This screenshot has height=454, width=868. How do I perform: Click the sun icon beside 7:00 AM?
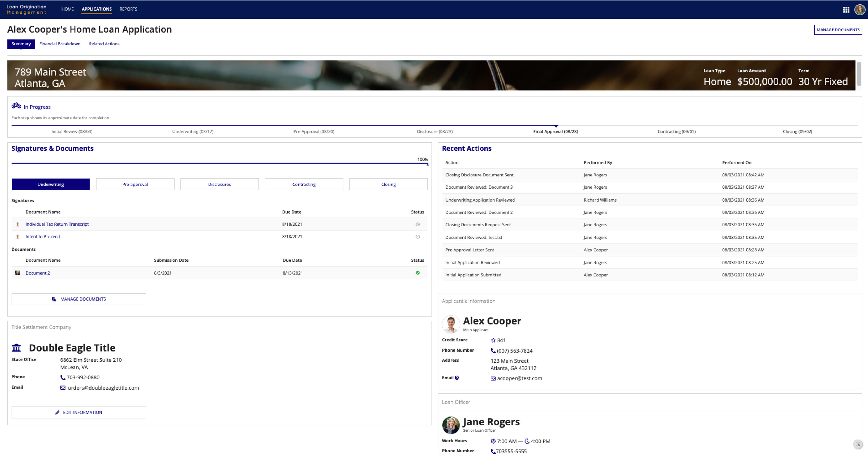493,441
